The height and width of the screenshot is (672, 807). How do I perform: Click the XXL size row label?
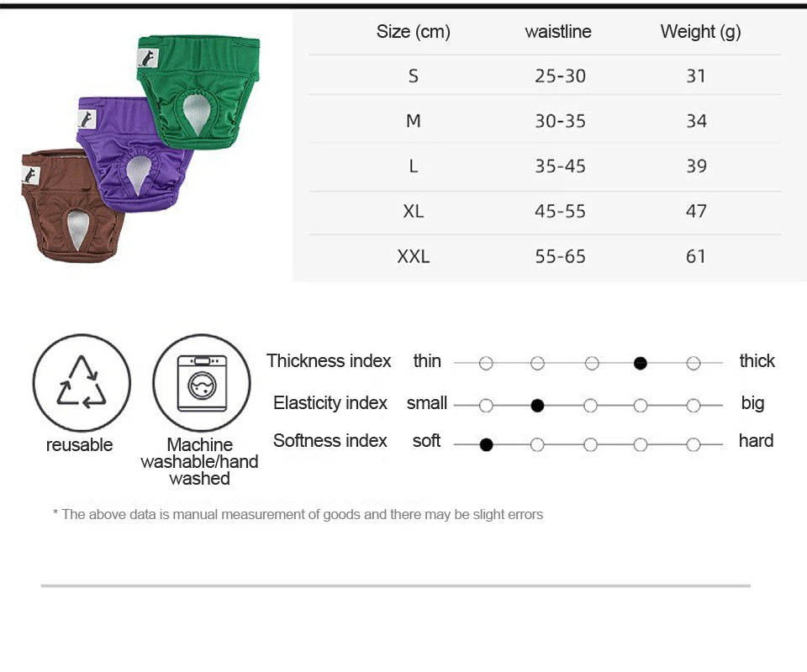413,256
